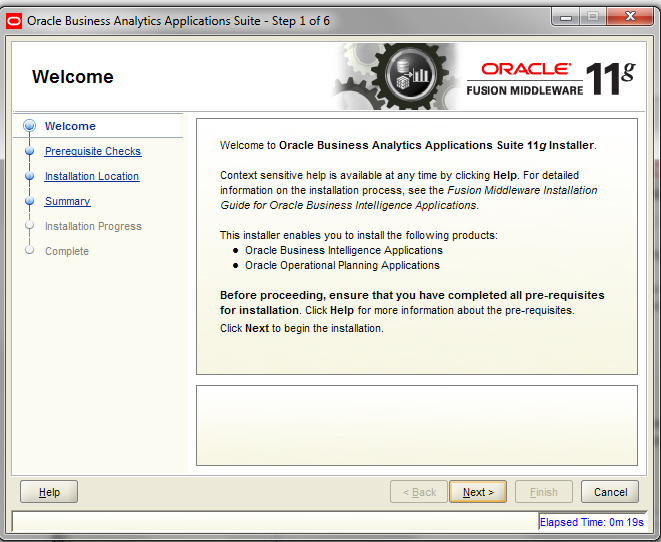Click the Oracle icon in title bar

click(14, 21)
